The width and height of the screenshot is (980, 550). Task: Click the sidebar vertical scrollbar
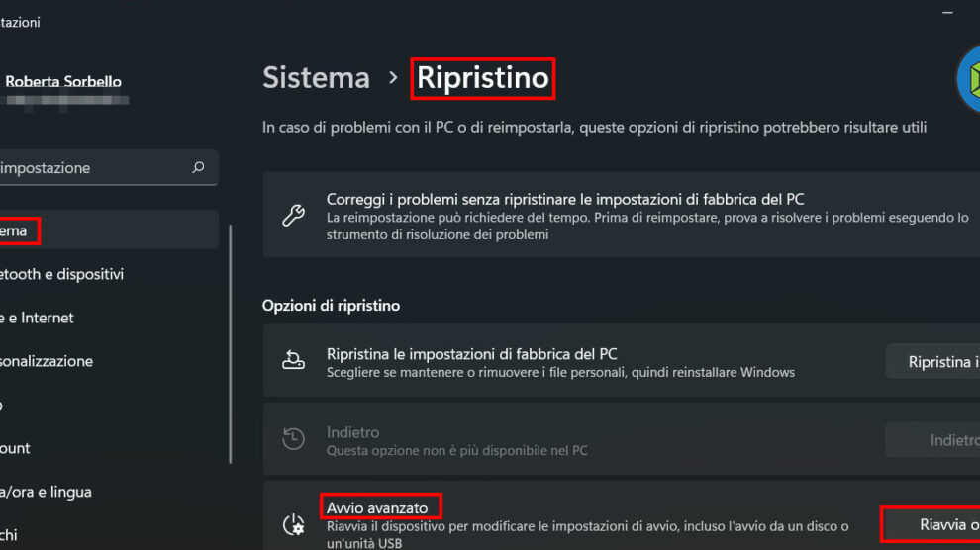(231, 346)
